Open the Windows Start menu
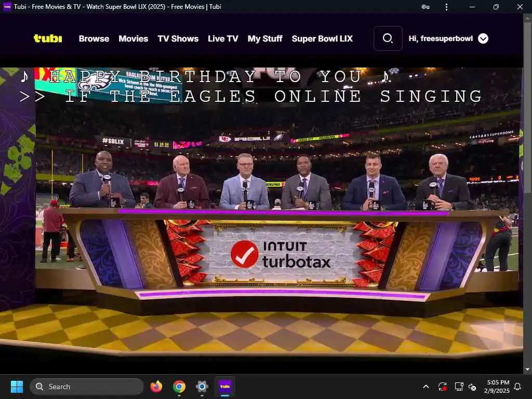 (17, 387)
